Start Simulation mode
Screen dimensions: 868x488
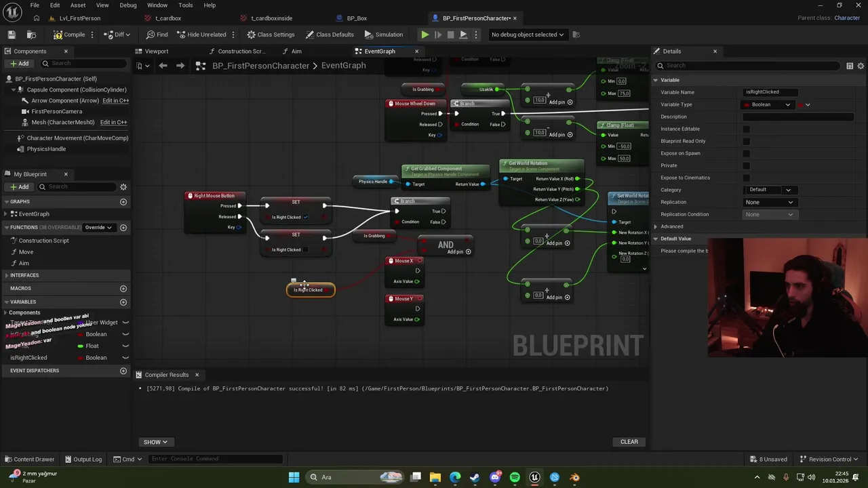[384, 35]
